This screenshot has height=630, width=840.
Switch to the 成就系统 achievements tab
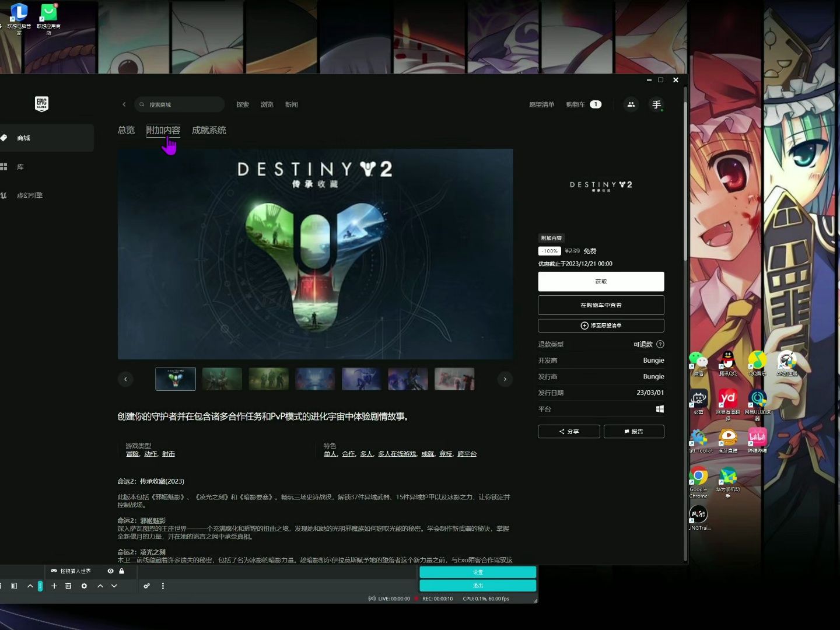pyautogui.click(x=209, y=130)
